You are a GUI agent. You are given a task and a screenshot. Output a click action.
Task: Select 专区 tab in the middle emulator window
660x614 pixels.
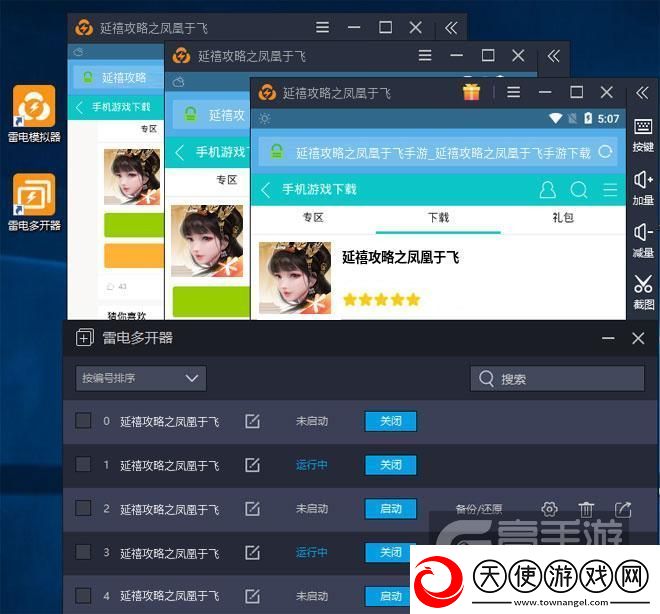point(226,180)
